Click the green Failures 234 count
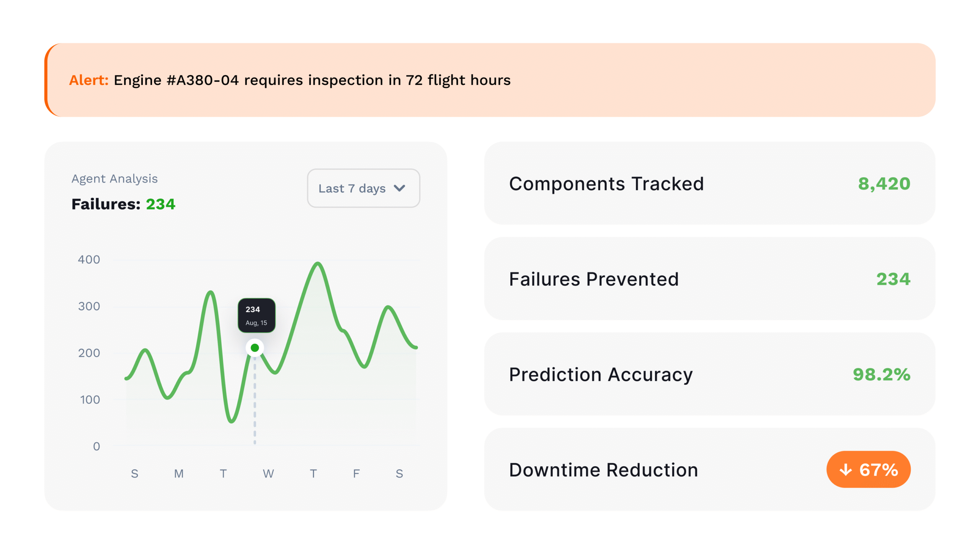This screenshot has width=980, height=554. [x=160, y=204]
